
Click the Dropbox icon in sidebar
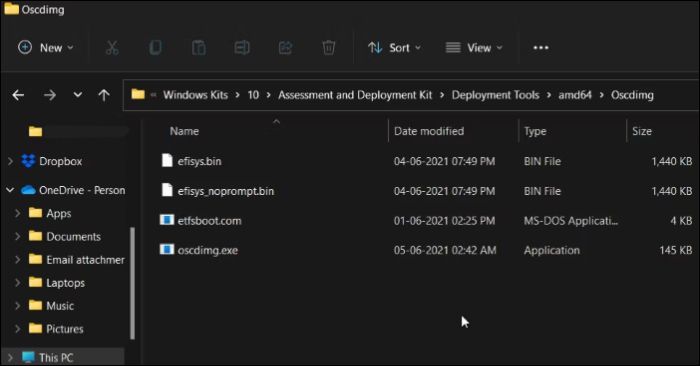29,161
